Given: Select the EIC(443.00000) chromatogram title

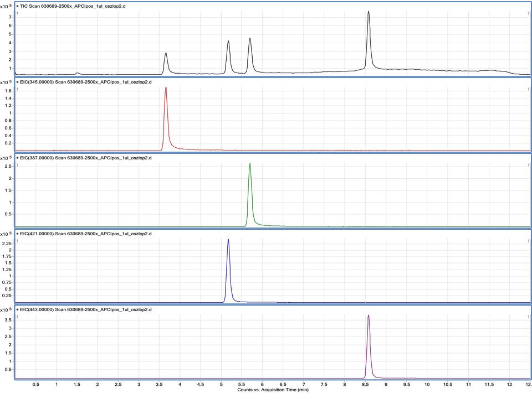Looking at the screenshot, I should tap(84, 309).
